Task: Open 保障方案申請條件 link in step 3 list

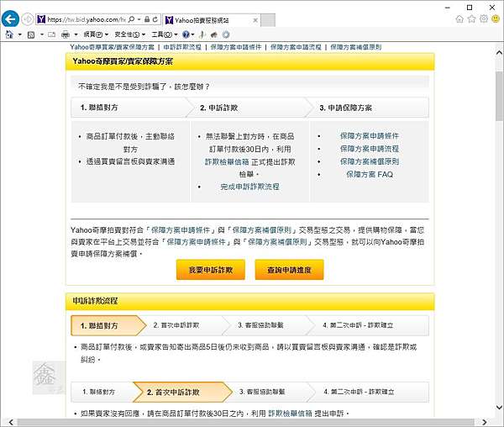Action: click(370, 136)
